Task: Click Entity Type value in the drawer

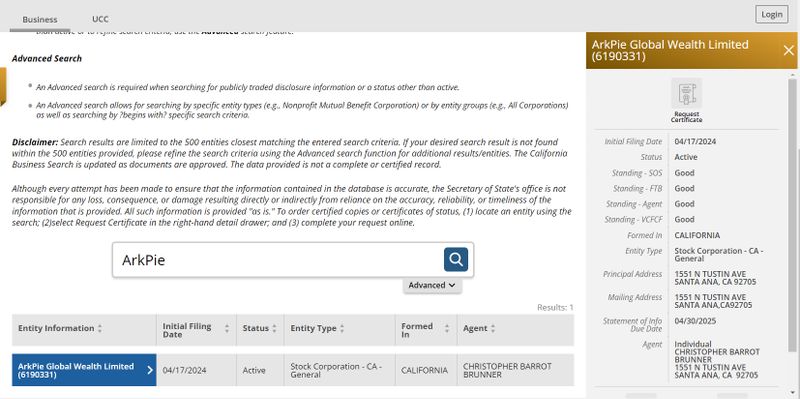Action: point(718,255)
